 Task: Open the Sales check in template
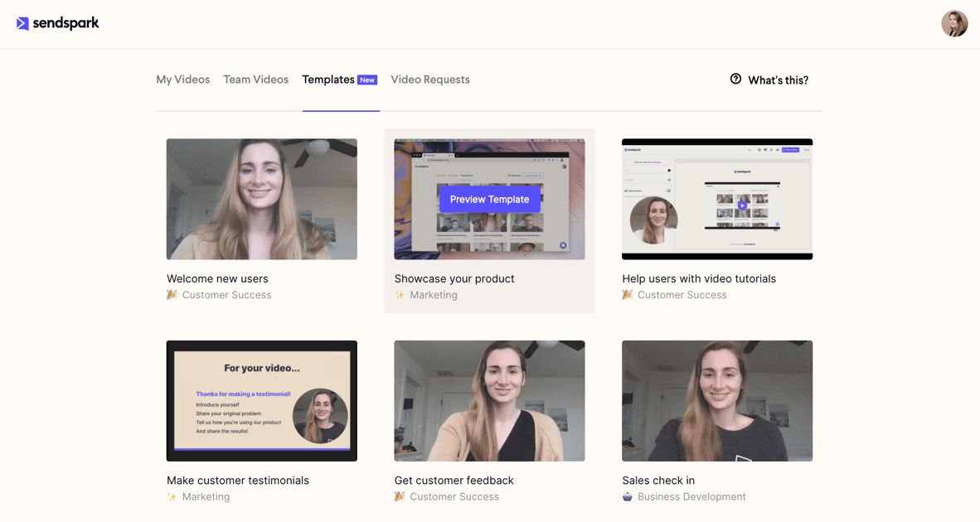(x=717, y=400)
